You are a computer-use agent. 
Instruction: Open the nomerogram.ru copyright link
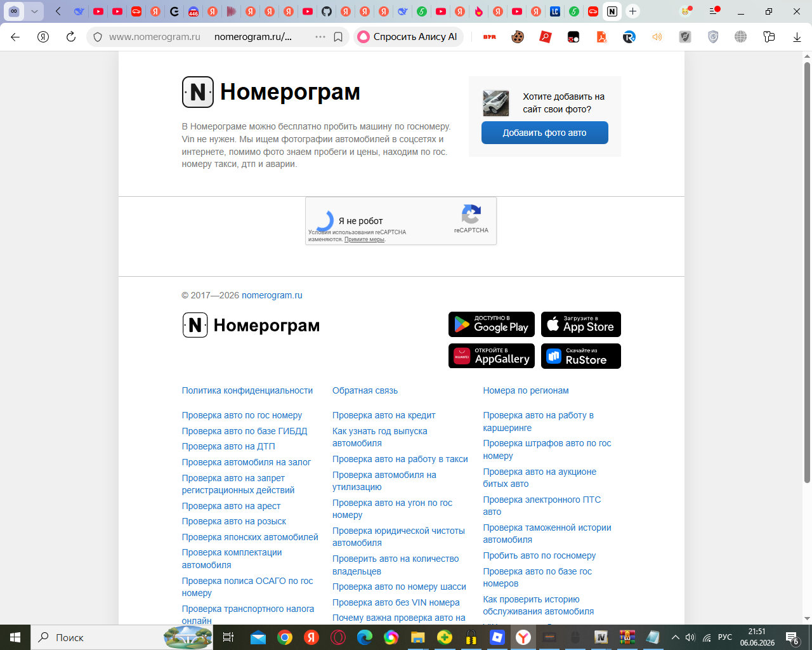click(272, 295)
